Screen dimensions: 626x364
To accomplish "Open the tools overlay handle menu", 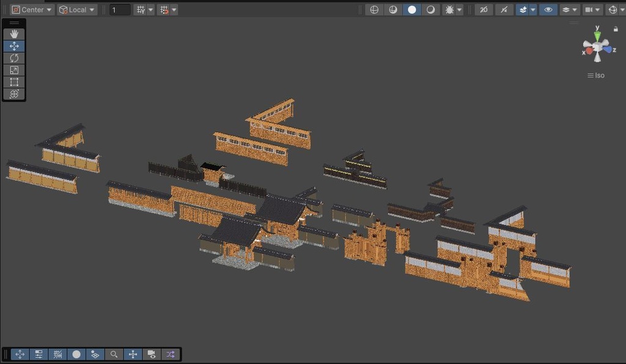I will [14, 23].
